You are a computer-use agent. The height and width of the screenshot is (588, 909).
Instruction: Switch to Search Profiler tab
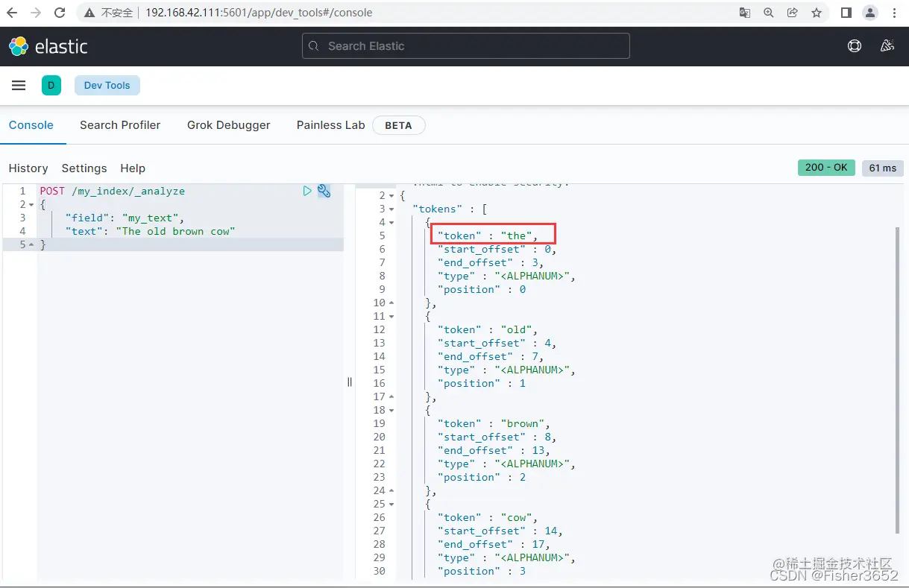(x=120, y=125)
